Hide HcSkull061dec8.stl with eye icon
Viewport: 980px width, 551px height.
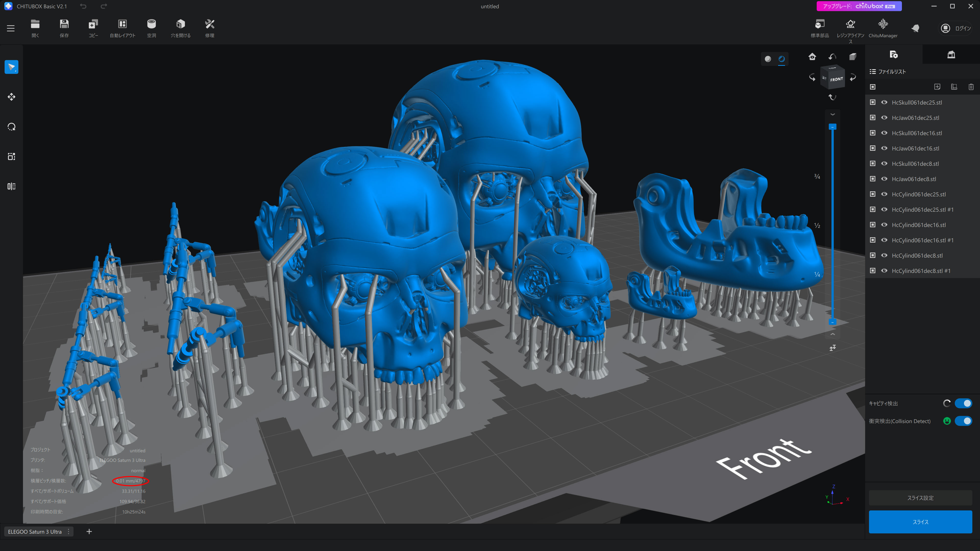884,164
